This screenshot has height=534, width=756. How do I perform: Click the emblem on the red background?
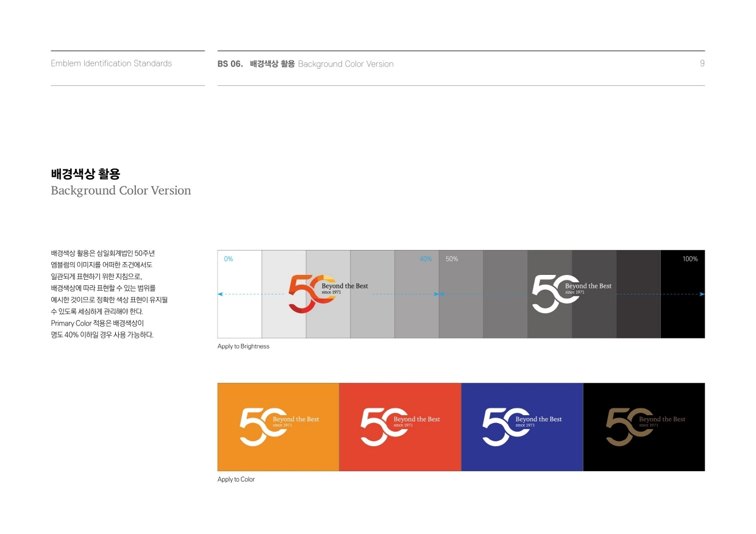(400, 427)
